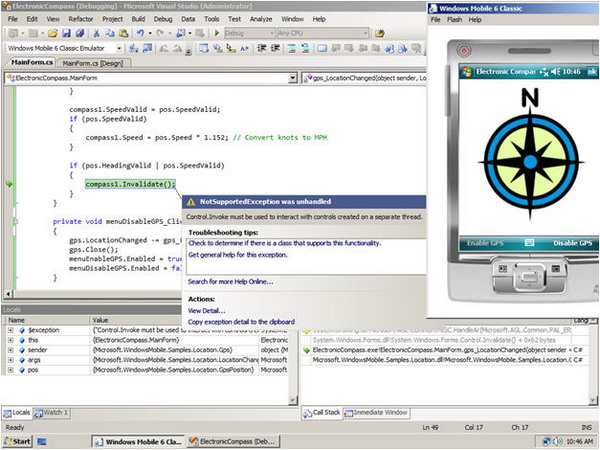Expand the 'pos' variable in Locals

[x=11, y=370]
